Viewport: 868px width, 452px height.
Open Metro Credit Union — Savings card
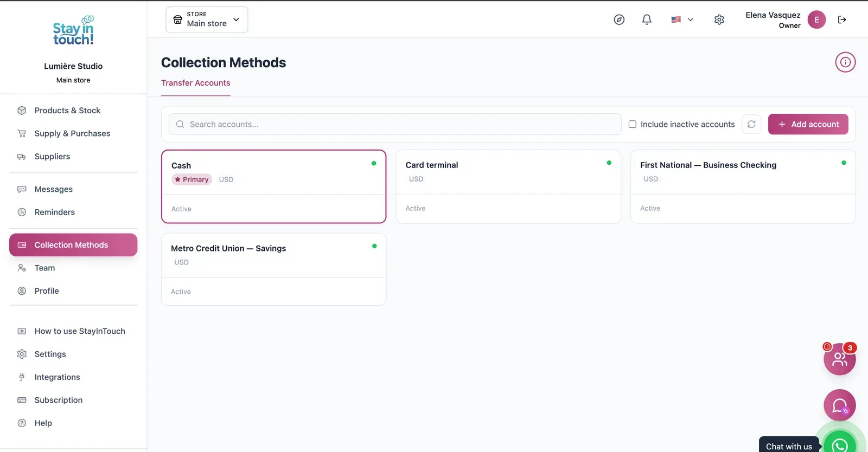(x=274, y=269)
